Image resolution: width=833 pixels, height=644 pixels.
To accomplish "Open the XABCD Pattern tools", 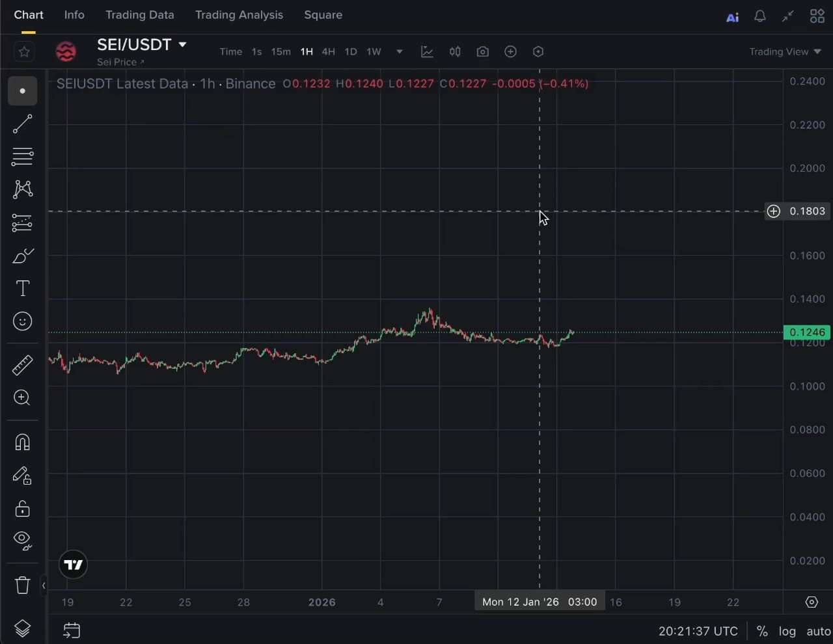I will tap(22, 189).
